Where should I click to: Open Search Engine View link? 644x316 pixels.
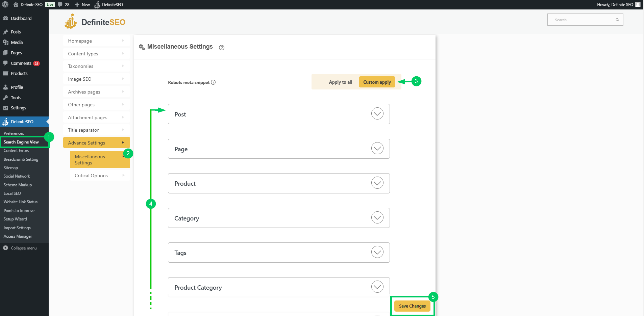pos(21,142)
